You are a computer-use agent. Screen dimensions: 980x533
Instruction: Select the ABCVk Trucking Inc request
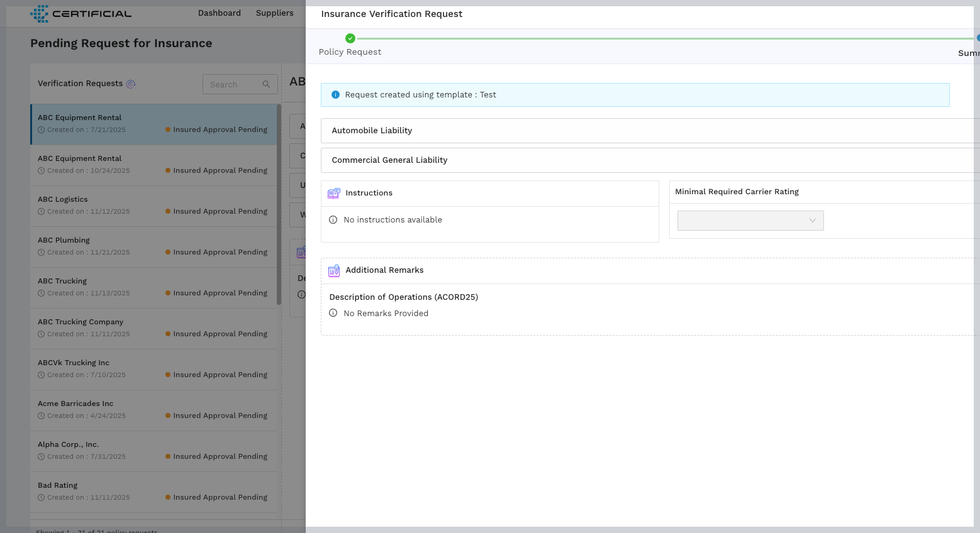pos(154,370)
